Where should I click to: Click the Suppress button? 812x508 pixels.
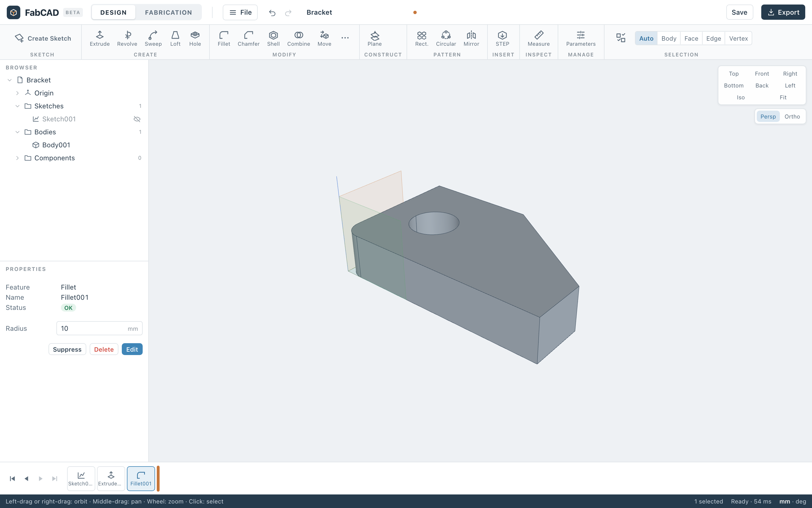(x=67, y=349)
